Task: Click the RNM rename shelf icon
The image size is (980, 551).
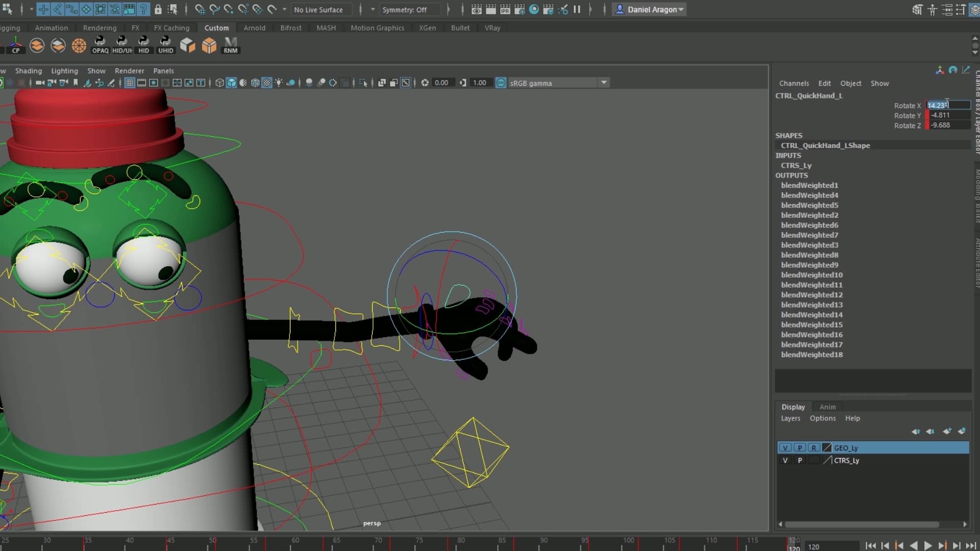Action: coord(231,45)
